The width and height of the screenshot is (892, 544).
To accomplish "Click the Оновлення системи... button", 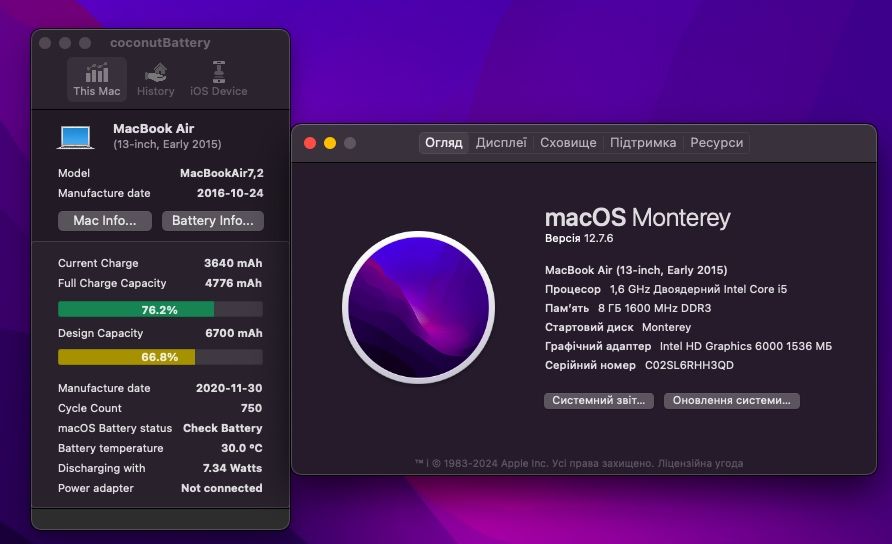I will tap(732, 401).
